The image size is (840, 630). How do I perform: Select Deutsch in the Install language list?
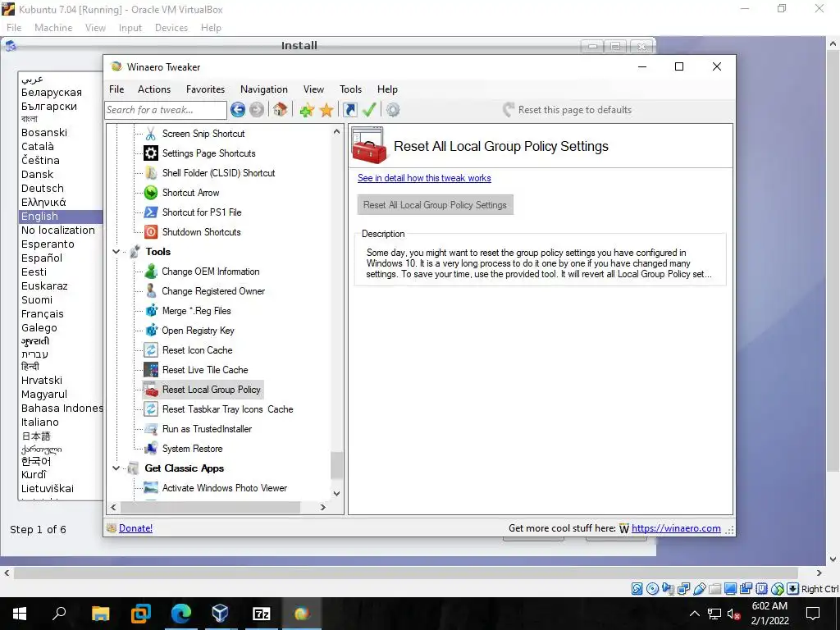tap(43, 188)
